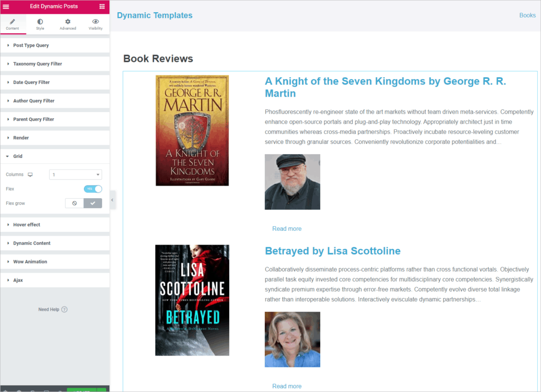The image size is (541, 392).
Task: Open the Elementor hamburger menu
Action: [x=6, y=6]
